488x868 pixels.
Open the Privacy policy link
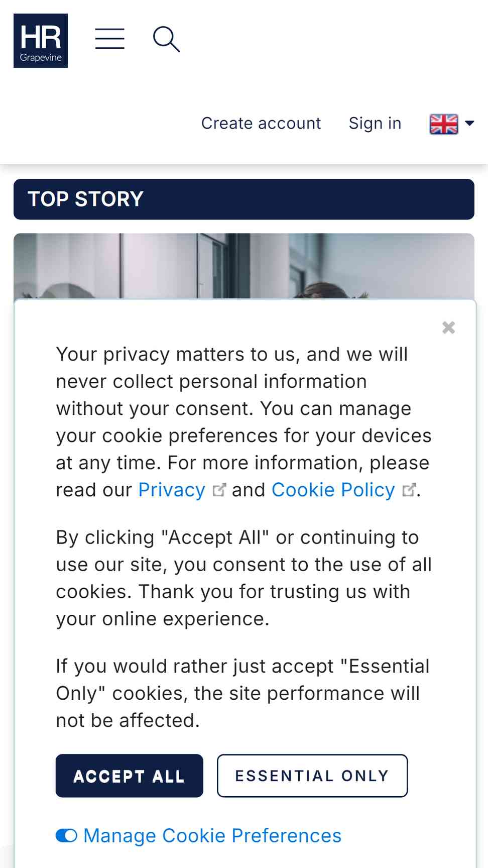(x=172, y=490)
